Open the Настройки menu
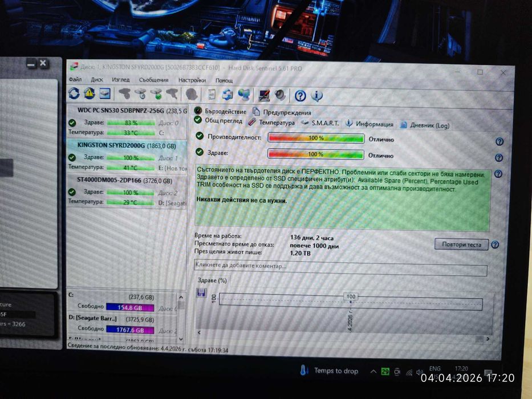Image resolution: width=532 pixels, height=399 pixels. (x=192, y=80)
